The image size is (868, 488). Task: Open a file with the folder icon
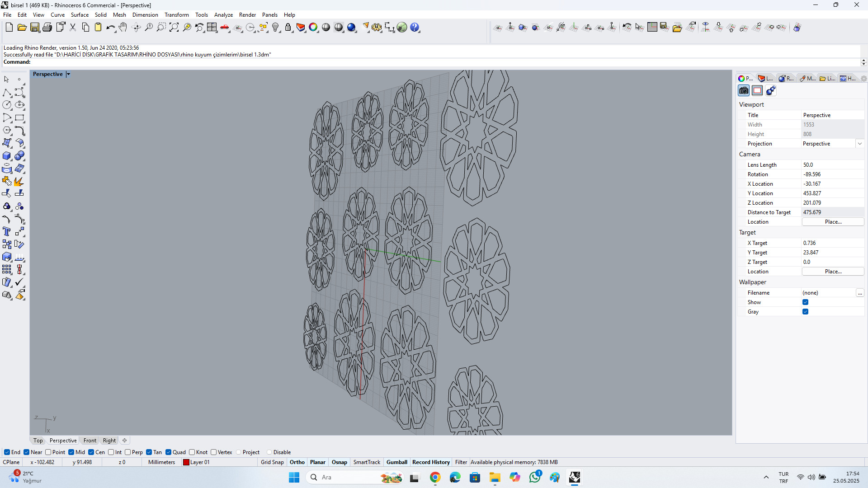pyautogui.click(x=22, y=28)
